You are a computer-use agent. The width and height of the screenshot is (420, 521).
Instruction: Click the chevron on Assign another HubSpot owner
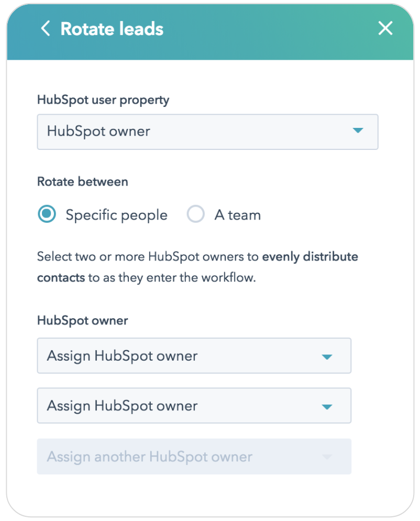click(327, 456)
